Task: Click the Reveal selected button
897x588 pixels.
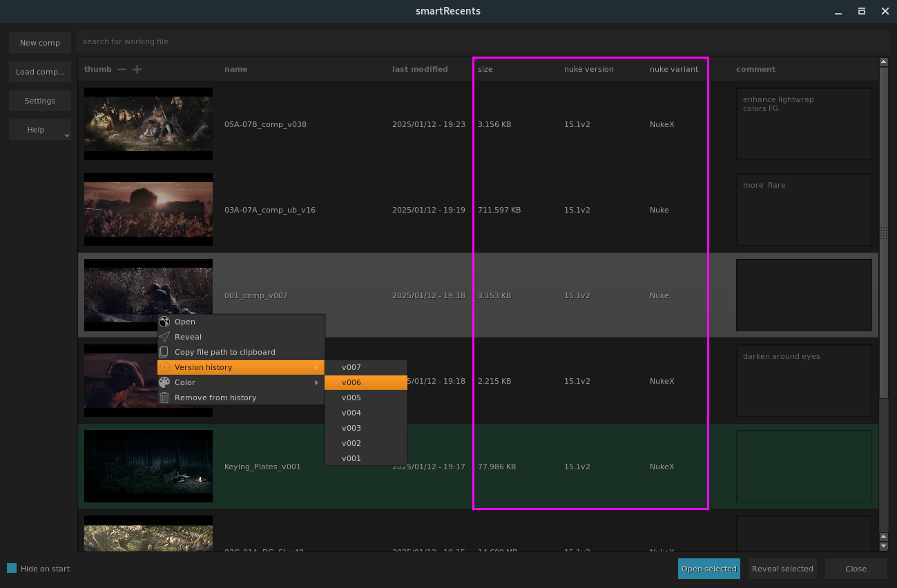Action: coord(782,569)
